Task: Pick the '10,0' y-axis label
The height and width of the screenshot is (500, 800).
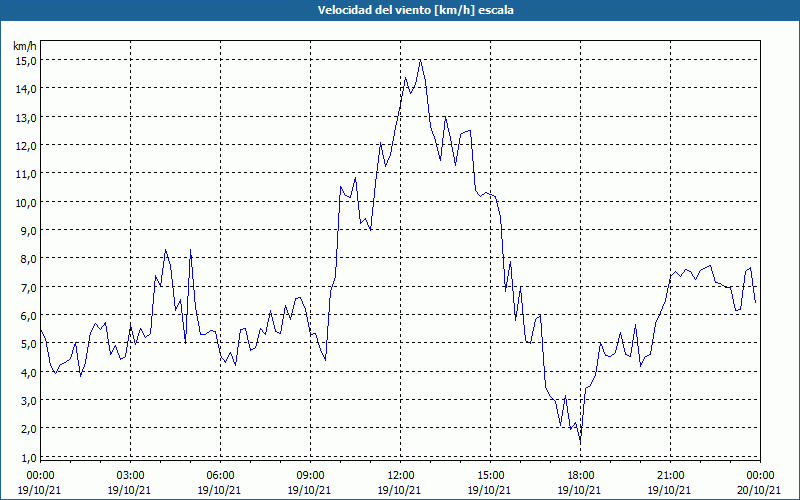Action: pos(26,203)
